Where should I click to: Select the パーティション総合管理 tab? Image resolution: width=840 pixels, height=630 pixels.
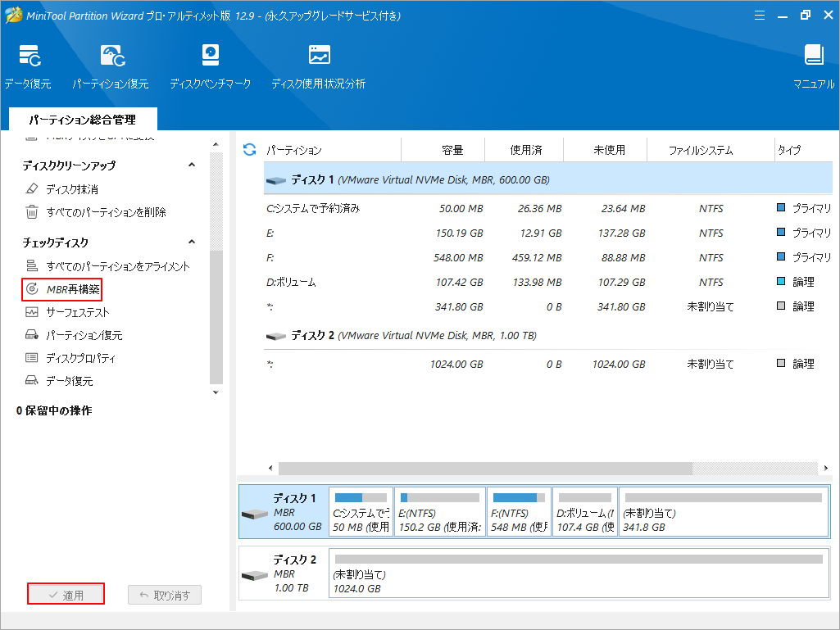(83, 120)
